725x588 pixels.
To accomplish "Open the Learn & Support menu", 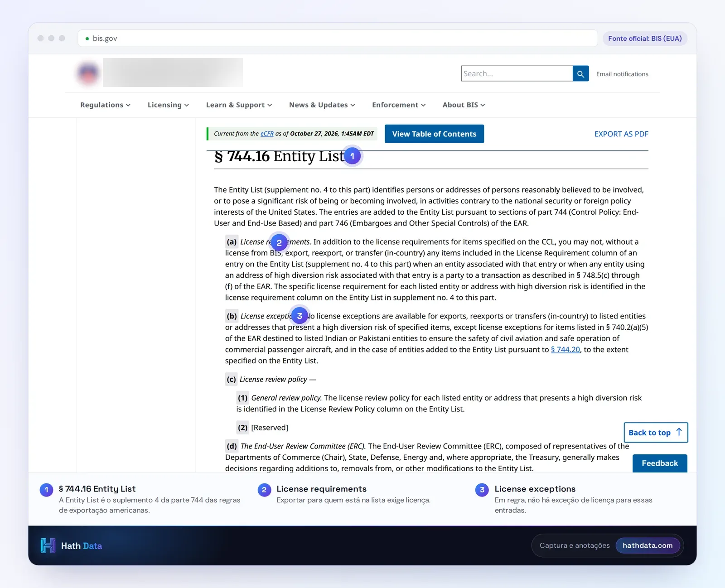I will (239, 105).
